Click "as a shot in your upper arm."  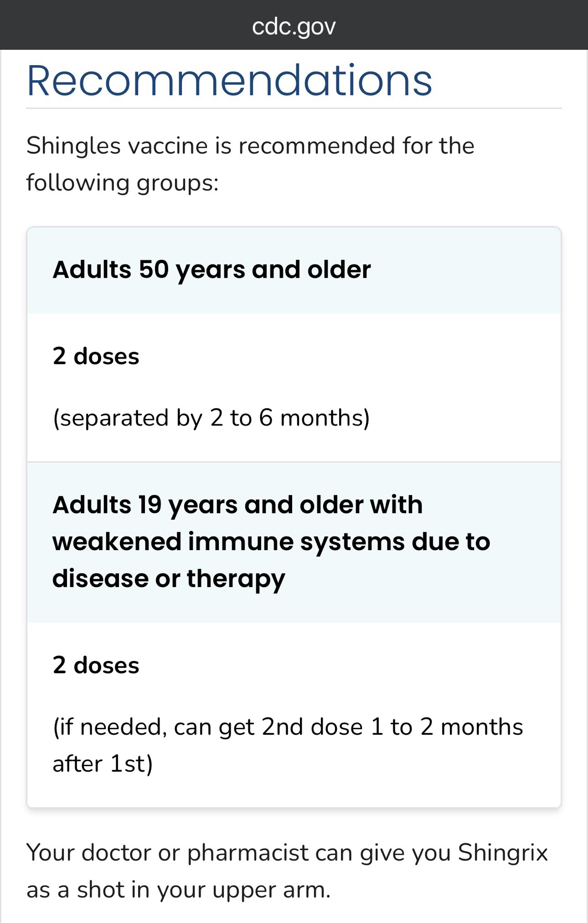click(x=178, y=890)
